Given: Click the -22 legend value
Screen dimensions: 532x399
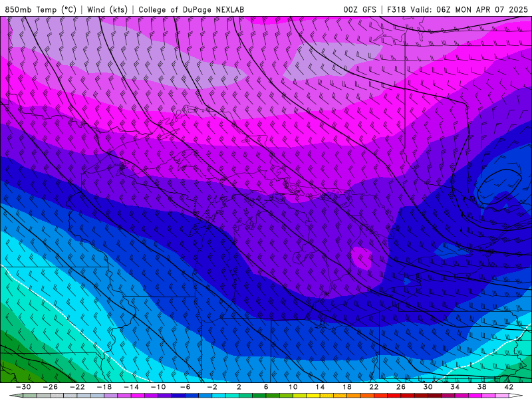Looking at the screenshot, I should click(x=77, y=387).
